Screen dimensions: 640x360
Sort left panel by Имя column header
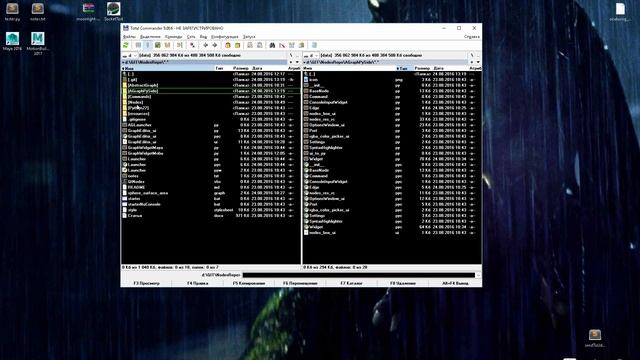168,68
